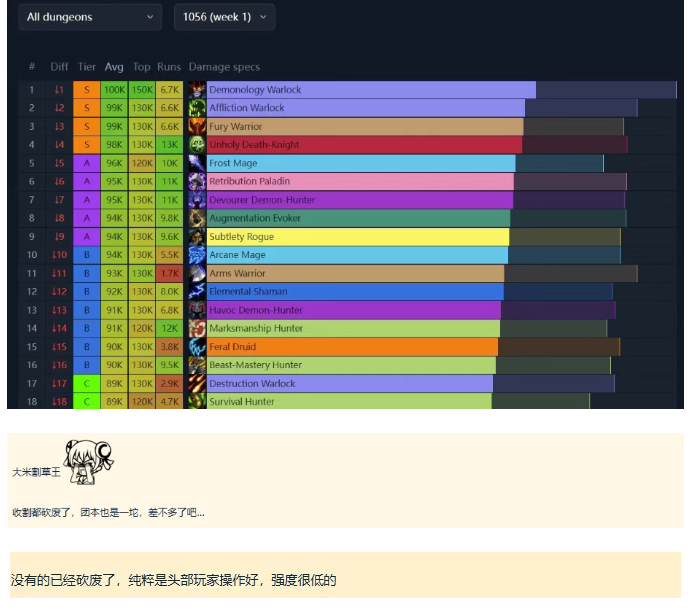696x614 pixels.
Task: Sort by the Runs column header
Action: pos(169,67)
